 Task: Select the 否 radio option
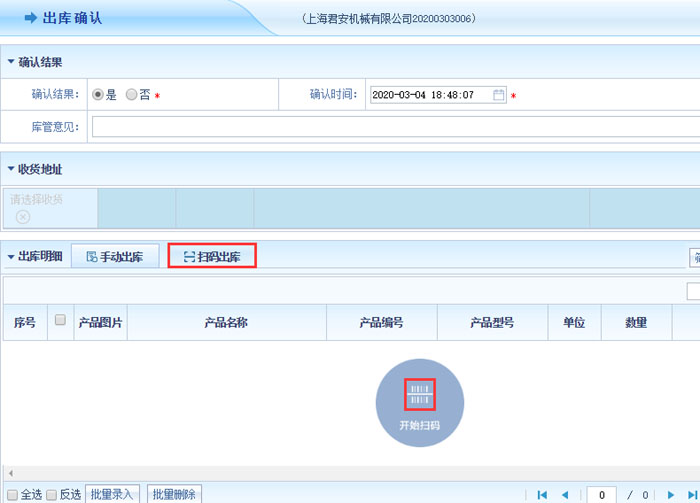coord(131,95)
